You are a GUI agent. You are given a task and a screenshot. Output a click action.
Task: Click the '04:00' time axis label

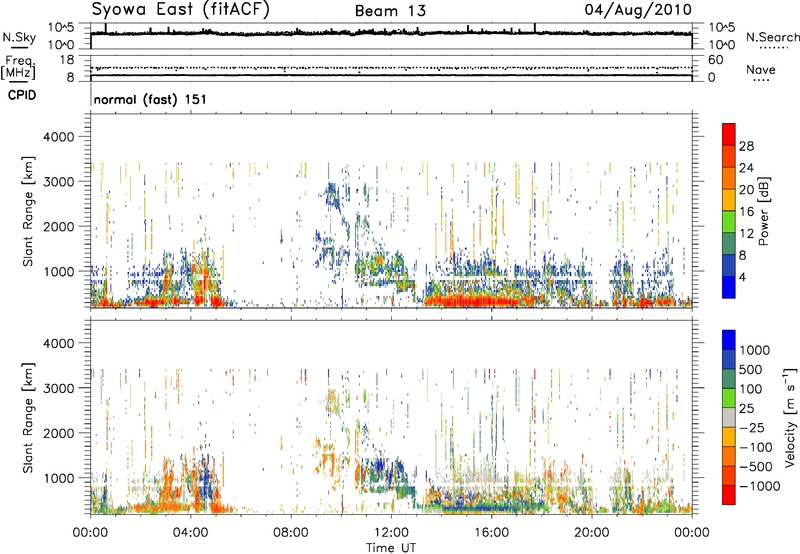(190, 533)
